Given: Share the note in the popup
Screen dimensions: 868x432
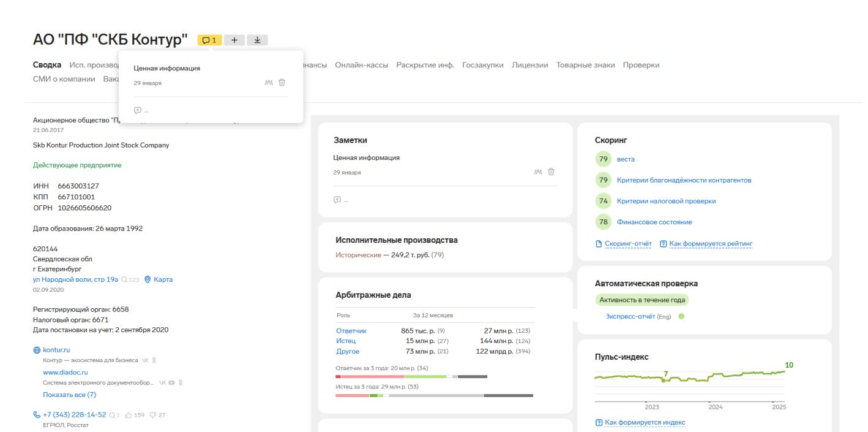Looking at the screenshot, I should coord(269,83).
